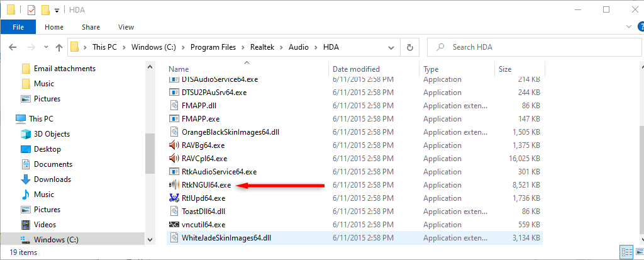
Task: Expand the chevron after This PC in the path
Action: coord(124,47)
